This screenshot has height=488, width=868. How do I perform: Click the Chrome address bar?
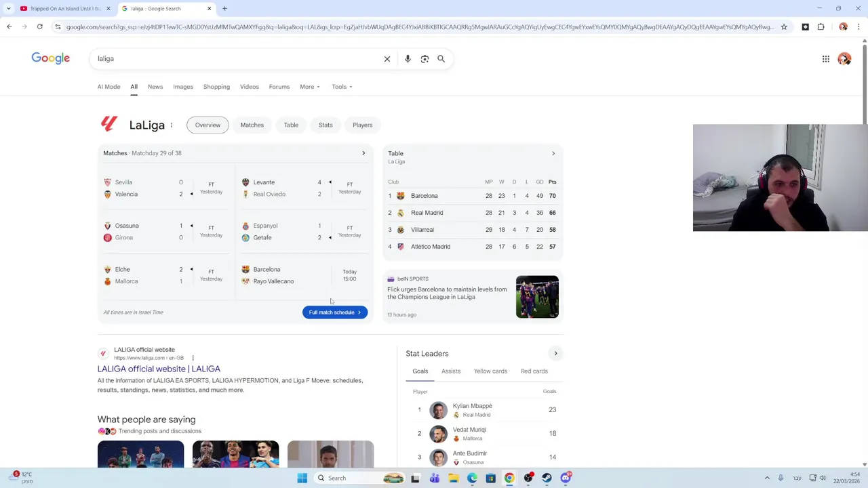[420, 26]
